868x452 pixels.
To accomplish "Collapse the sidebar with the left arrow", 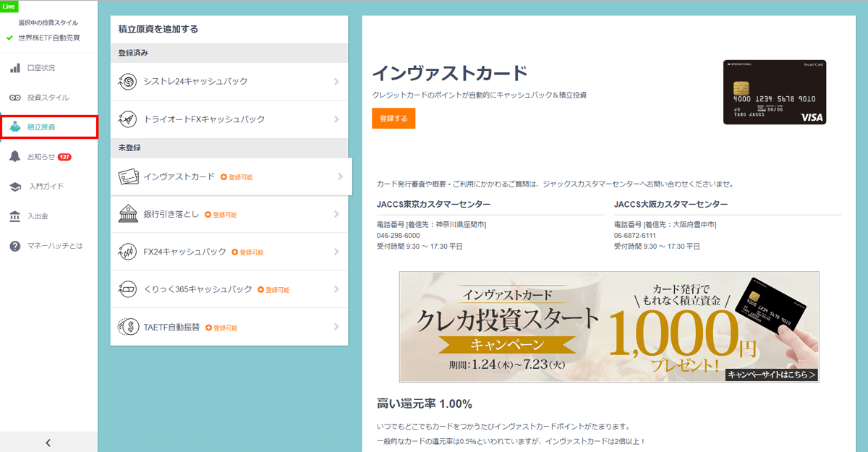I will (x=48, y=443).
